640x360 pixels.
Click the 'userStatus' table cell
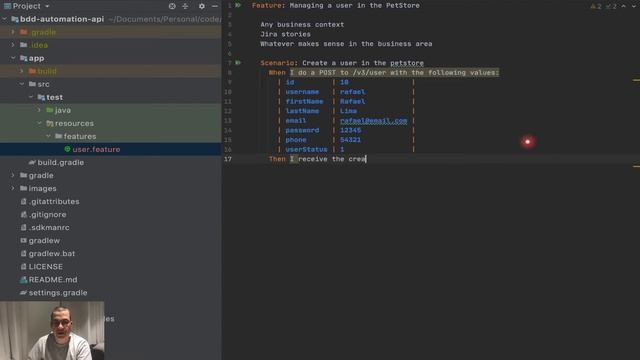tap(307, 149)
